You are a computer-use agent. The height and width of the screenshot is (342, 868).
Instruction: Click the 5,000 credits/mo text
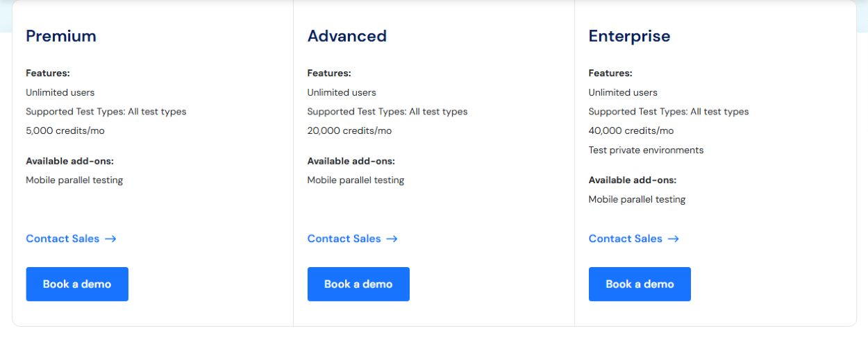(65, 130)
